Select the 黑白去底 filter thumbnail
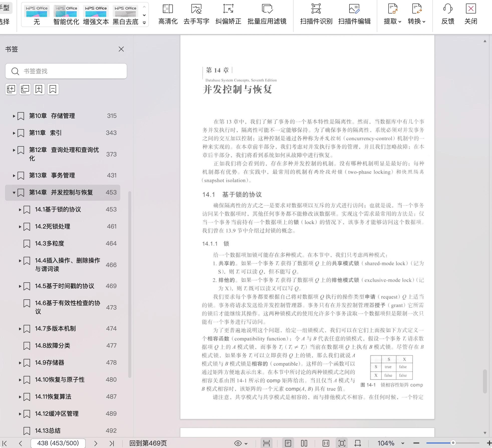Viewport: 492px width, 448px height. [125, 15]
